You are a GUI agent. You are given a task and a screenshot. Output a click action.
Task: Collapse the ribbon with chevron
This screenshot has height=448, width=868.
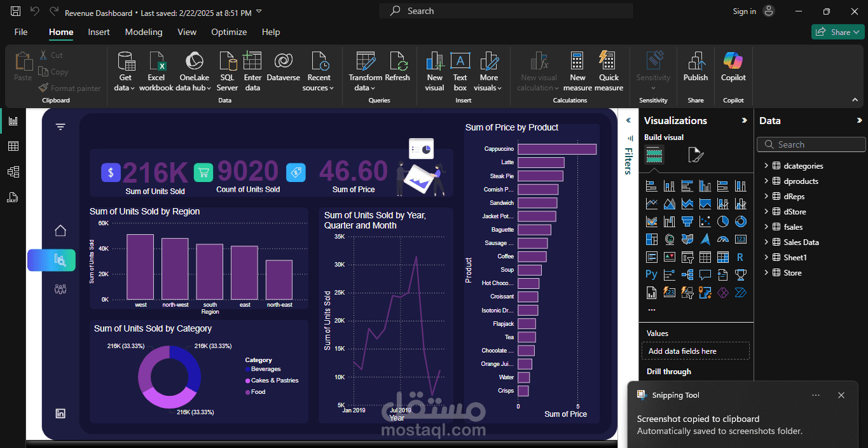pyautogui.click(x=855, y=100)
